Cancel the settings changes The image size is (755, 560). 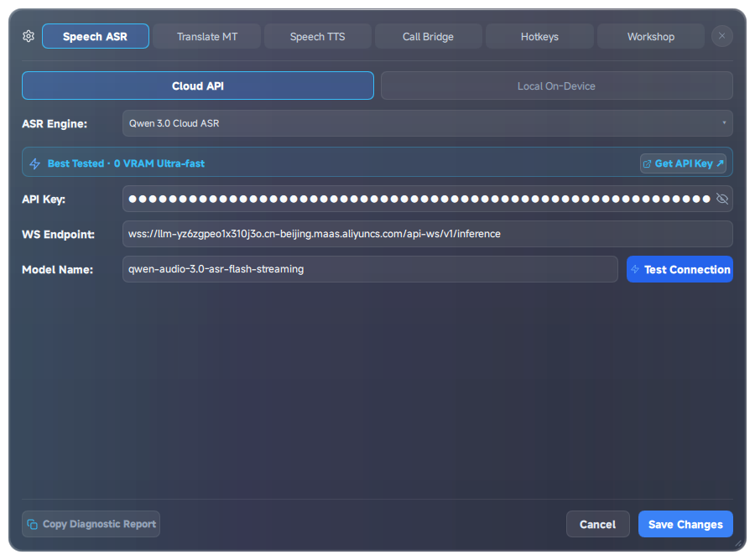pyautogui.click(x=597, y=524)
